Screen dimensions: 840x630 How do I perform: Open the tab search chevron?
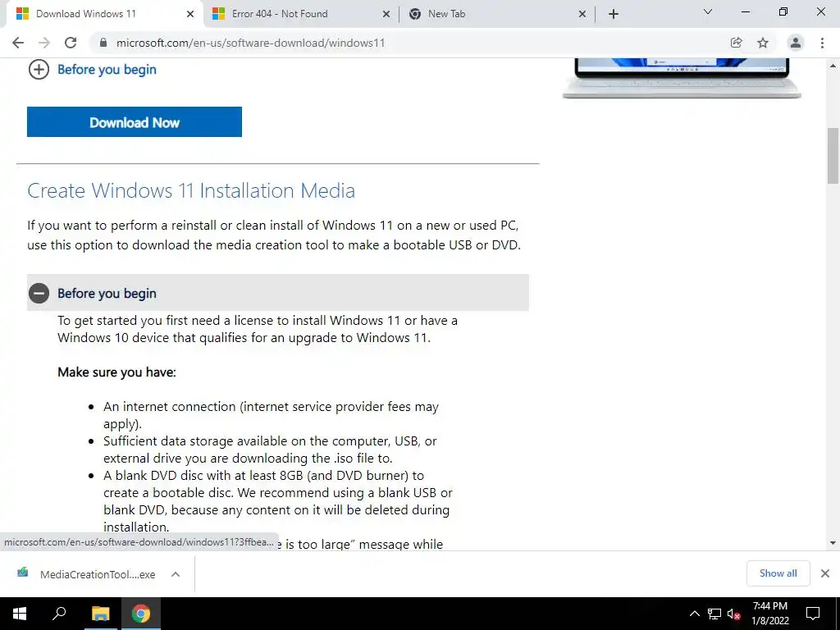coord(708,11)
